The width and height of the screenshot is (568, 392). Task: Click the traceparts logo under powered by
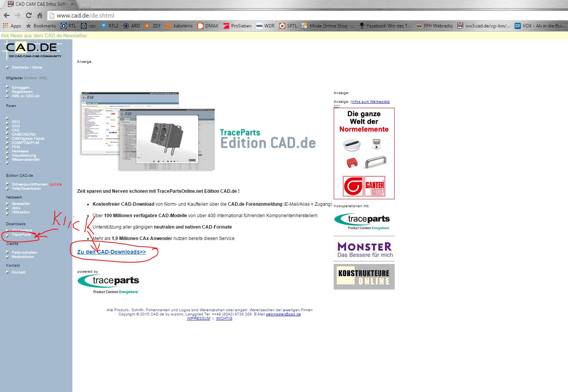(x=108, y=284)
